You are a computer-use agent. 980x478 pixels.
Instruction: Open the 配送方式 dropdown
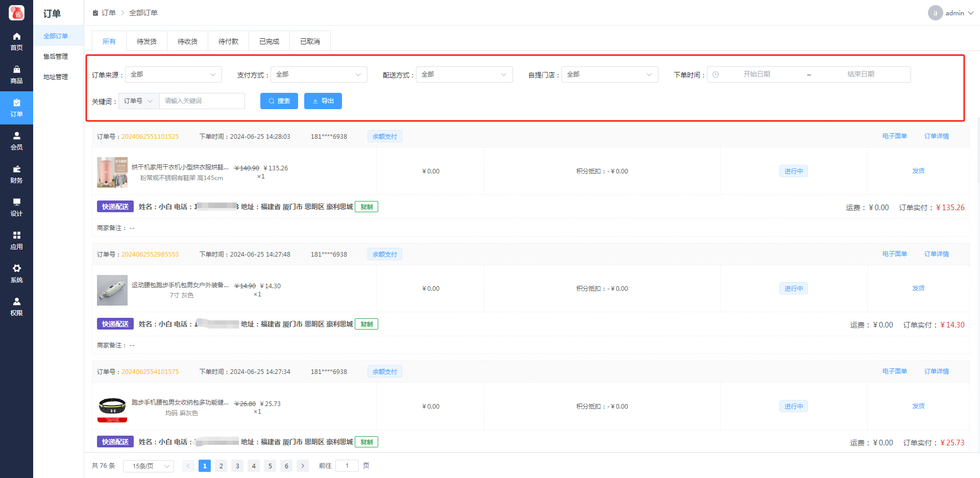tap(464, 74)
